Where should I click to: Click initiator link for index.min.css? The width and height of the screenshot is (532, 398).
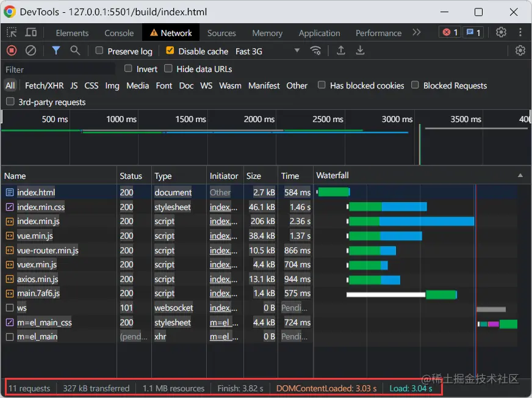223,207
